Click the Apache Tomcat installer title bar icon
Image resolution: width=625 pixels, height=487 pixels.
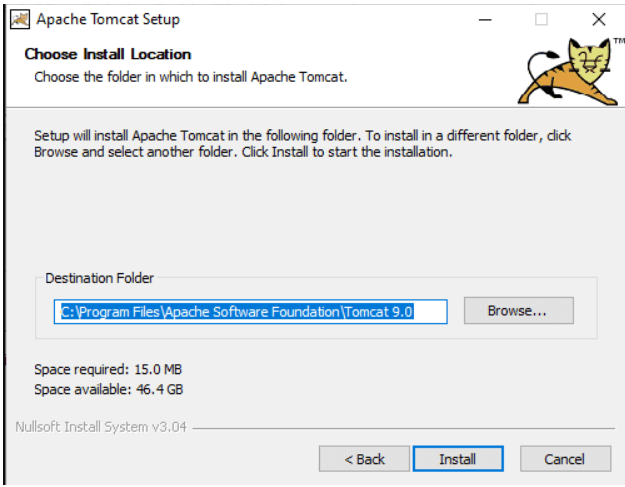click(x=18, y=19)
